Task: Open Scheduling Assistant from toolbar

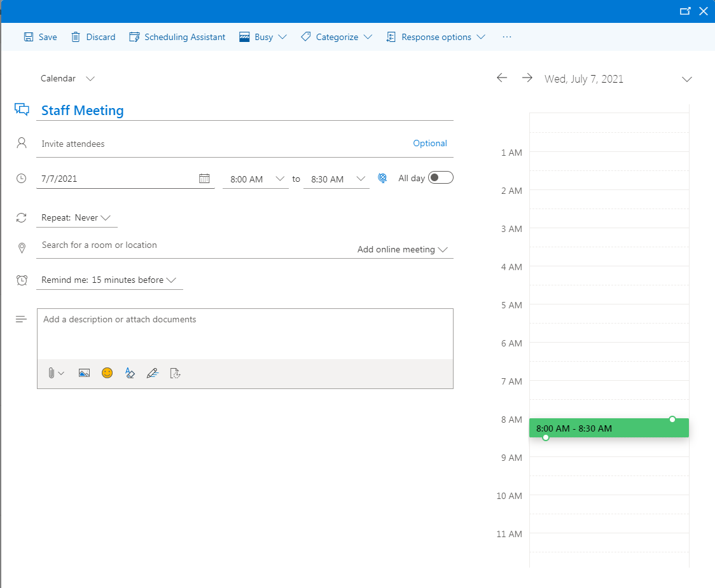Action: click(177, 37)
